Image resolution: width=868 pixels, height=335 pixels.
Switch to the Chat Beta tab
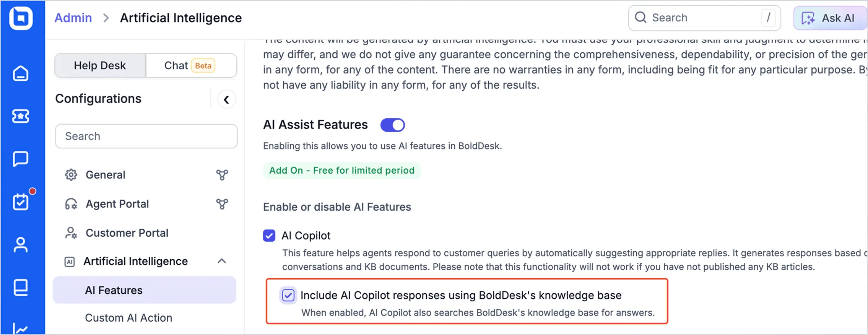click(191, 65)
